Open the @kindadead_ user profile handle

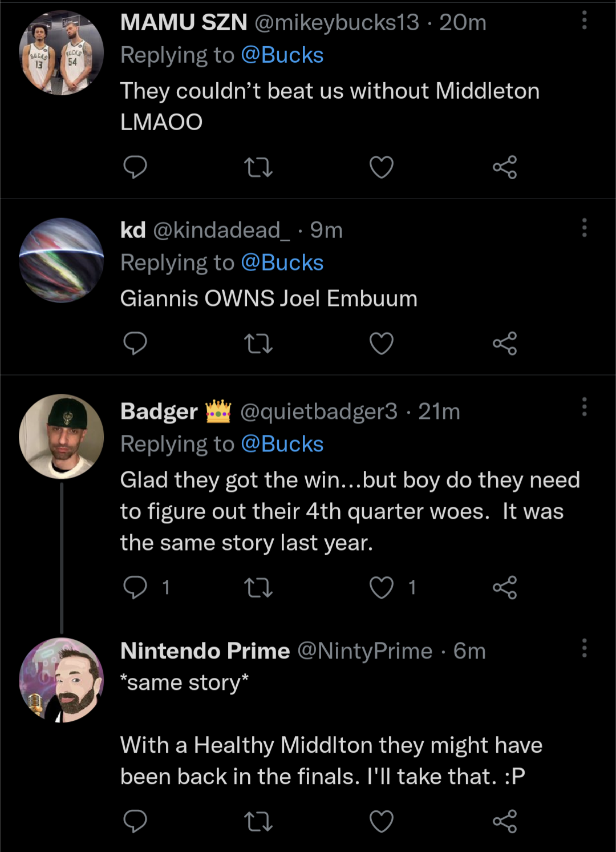(x=221, y=230)
